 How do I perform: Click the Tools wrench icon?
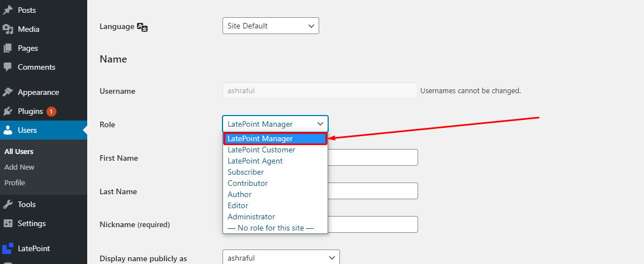(8, 204)
